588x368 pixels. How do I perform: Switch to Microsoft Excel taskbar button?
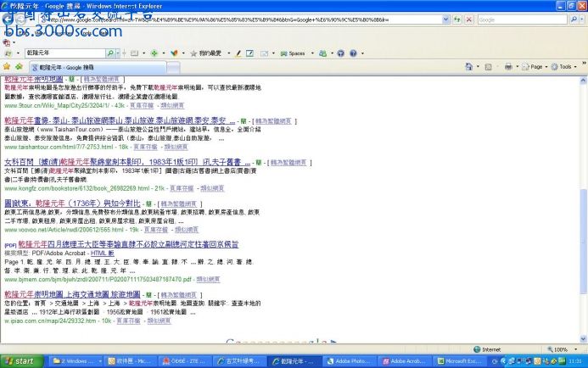[x=459, y=361]
